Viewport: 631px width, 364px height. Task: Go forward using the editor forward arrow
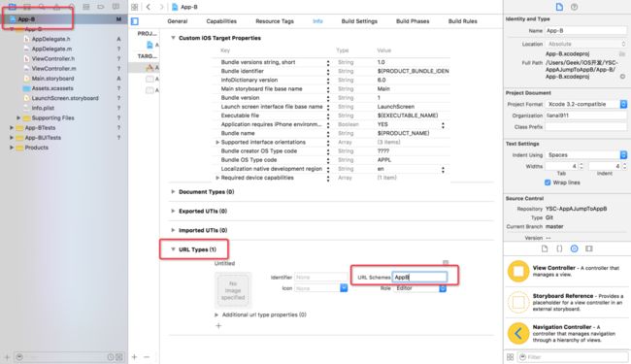pos(161,7)
